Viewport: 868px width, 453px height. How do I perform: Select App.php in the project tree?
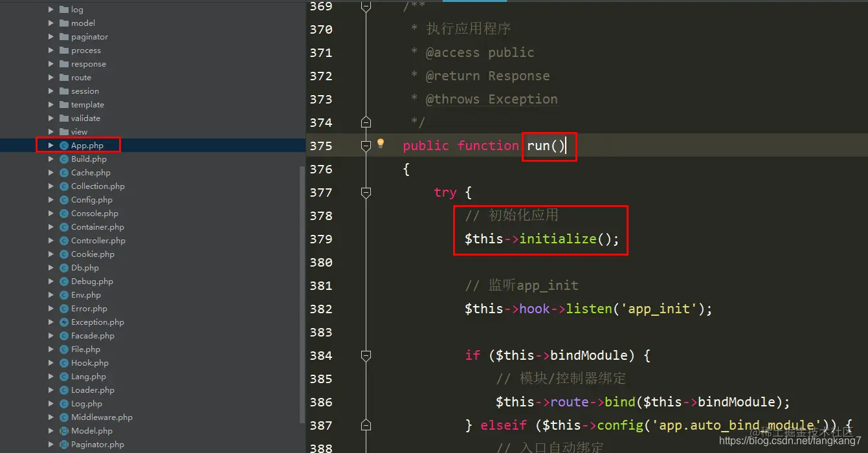coord(87,146)
